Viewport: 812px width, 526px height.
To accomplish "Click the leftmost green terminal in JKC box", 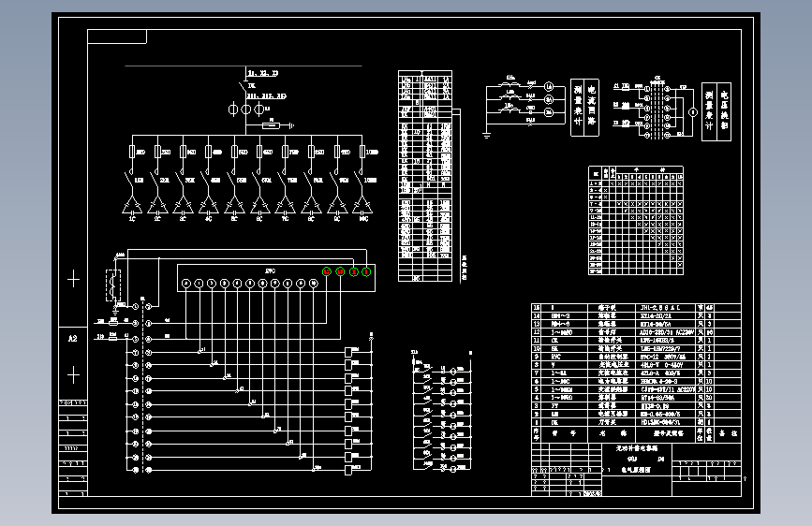I will tap(327, 271).
